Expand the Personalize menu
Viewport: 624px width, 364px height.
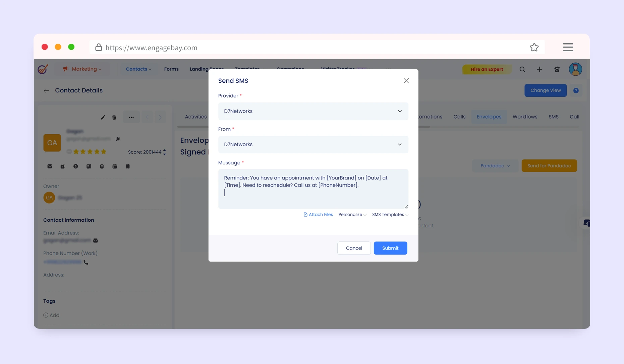tap(352, 215)
